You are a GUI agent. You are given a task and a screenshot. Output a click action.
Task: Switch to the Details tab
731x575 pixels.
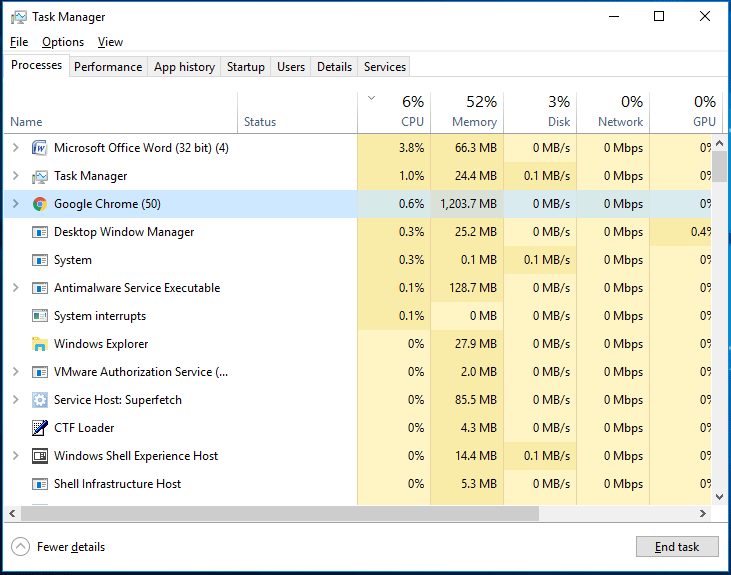[x=334, y=67]
